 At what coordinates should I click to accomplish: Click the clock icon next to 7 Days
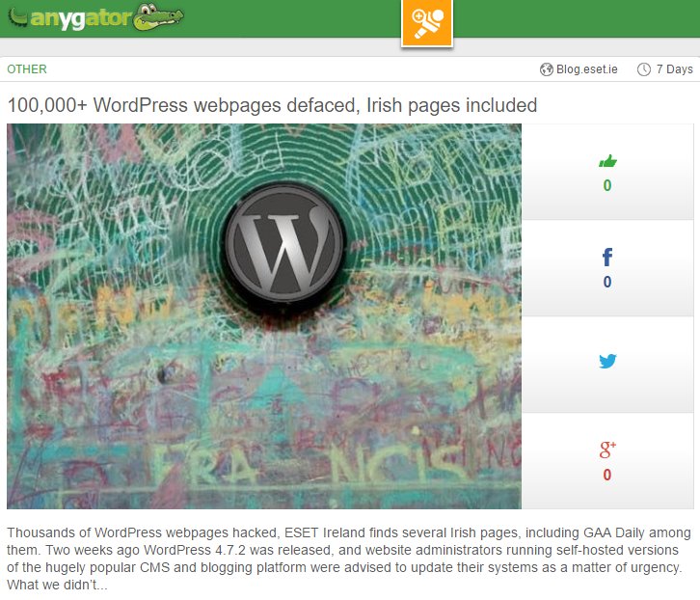[x=644, y=69]
